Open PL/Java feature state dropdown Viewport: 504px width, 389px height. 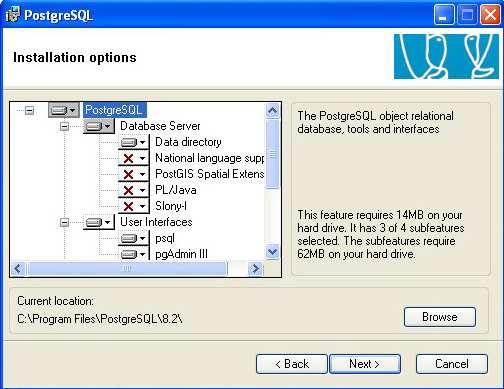pyautogui.click(x=134, y=190)
